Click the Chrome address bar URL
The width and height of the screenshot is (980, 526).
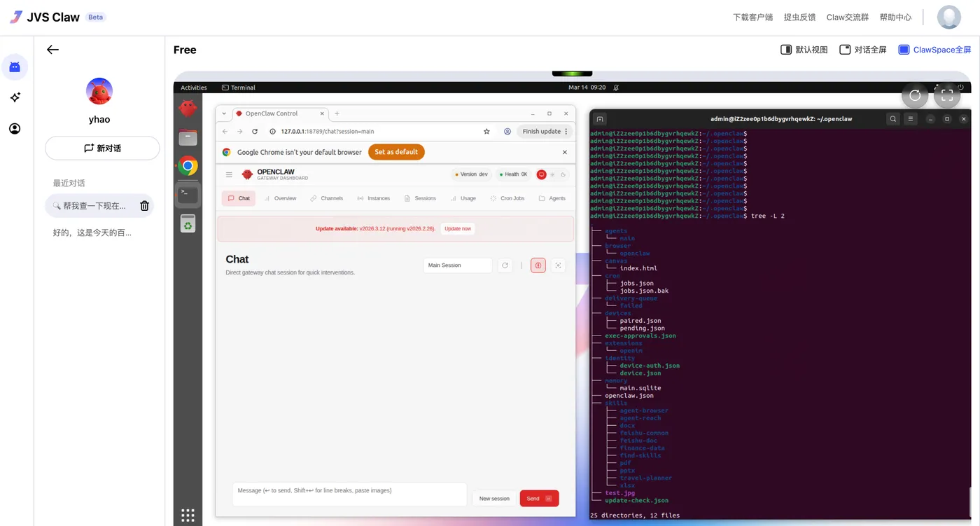(328, 131)
